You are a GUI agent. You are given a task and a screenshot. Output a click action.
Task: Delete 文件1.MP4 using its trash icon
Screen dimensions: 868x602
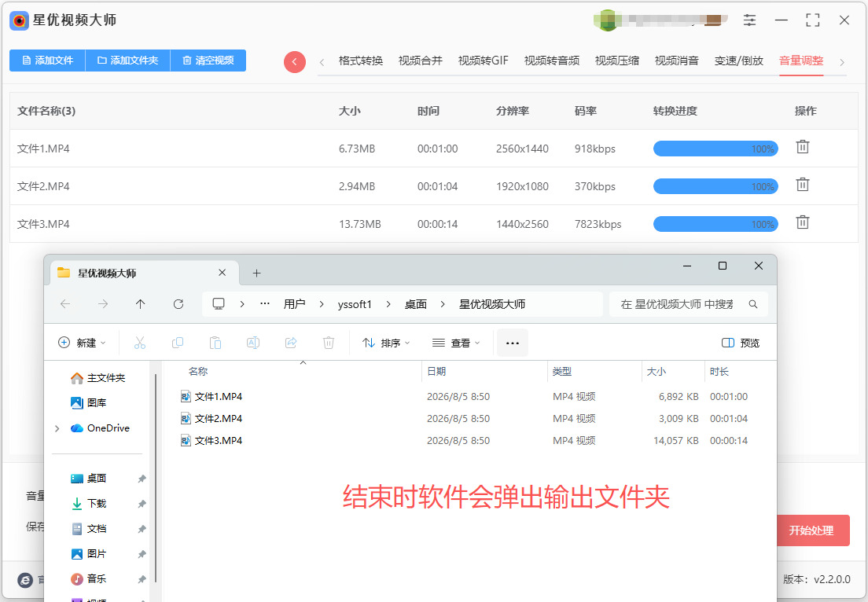pos(802,147)
